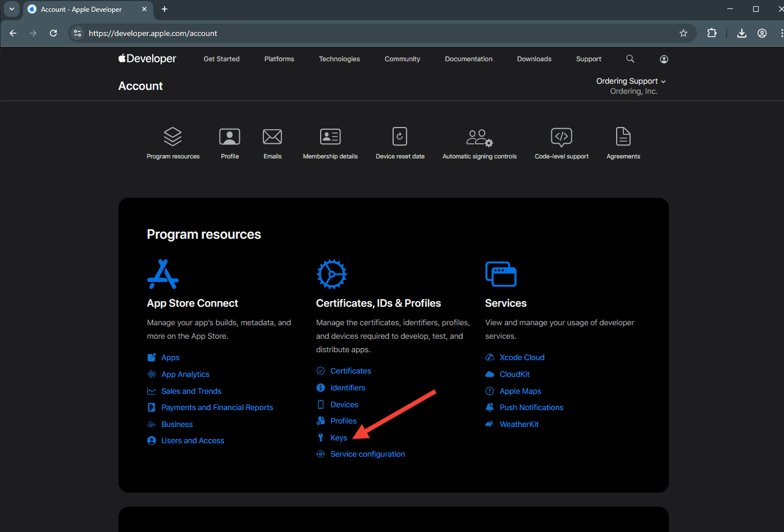Open Users and Access

coord(193,440)
